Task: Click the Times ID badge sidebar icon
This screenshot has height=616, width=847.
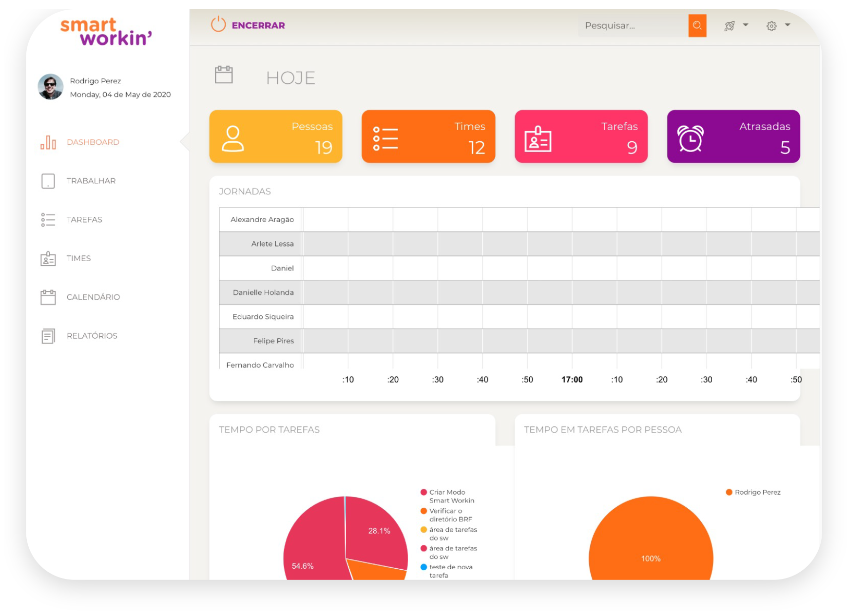Action: tap(48, 258)
